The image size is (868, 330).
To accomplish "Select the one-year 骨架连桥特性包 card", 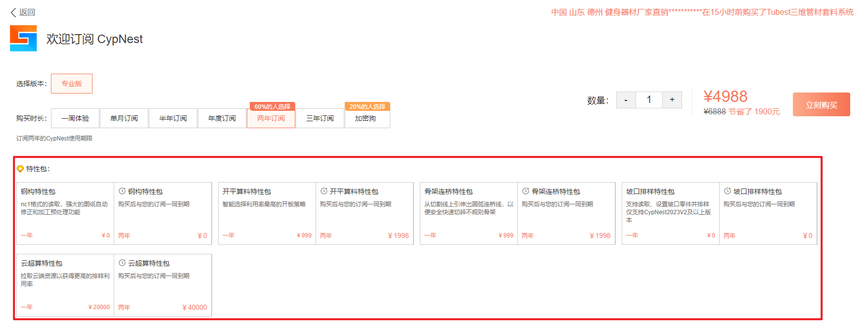I will 469,213.
